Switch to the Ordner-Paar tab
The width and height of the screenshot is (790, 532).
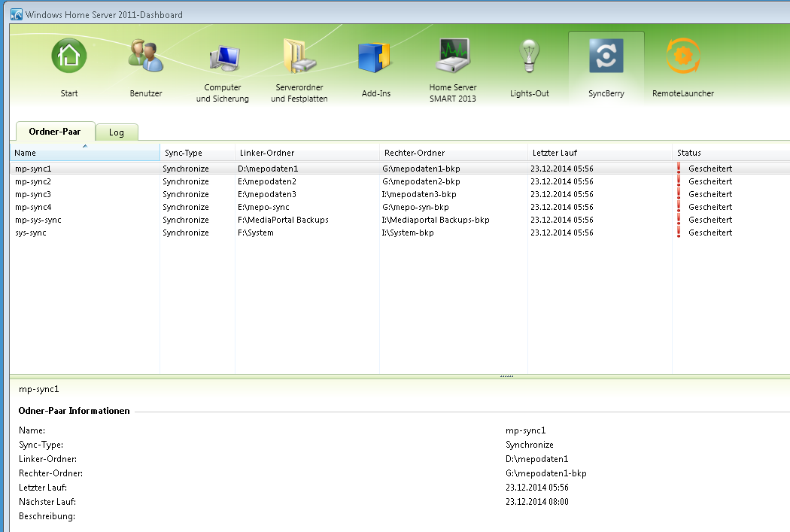(x=55, y=132)
